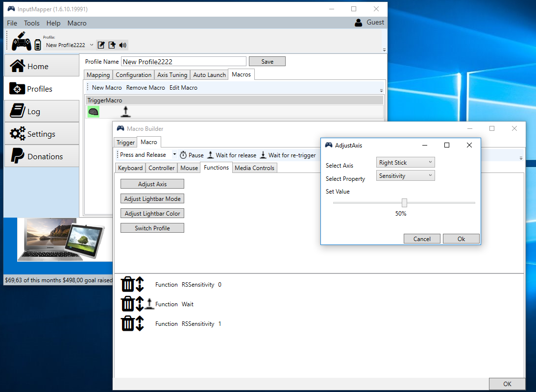Click Edit Macro in toolbar
This screenshot has width=536, height=392.
[184, 88]
